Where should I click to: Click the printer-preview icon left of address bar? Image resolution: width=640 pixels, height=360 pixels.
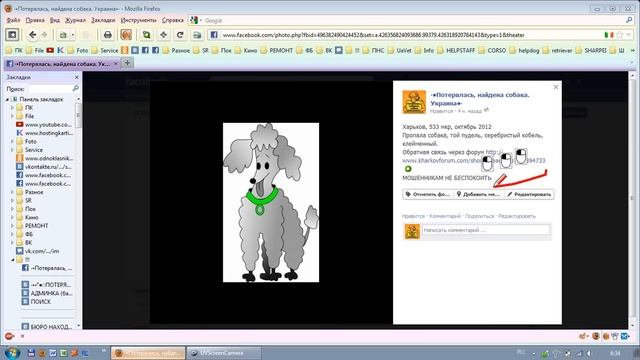[x=197, y=35]
